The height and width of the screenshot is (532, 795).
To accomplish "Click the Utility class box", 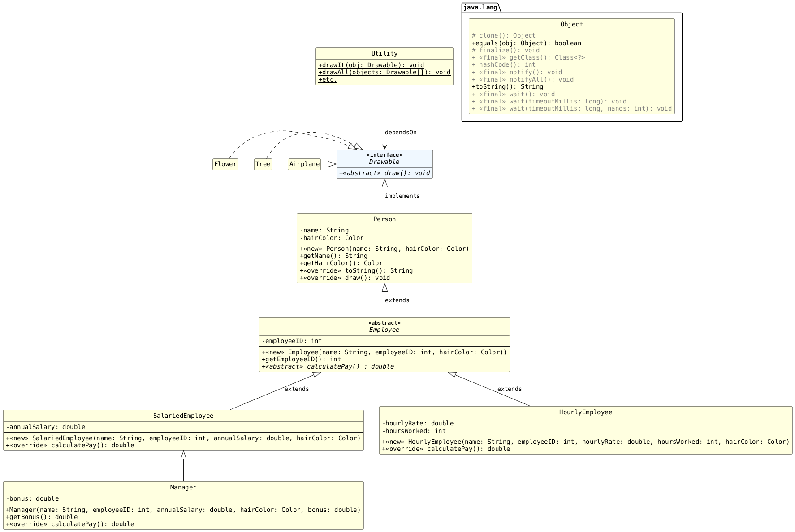I will coord(384,67).
